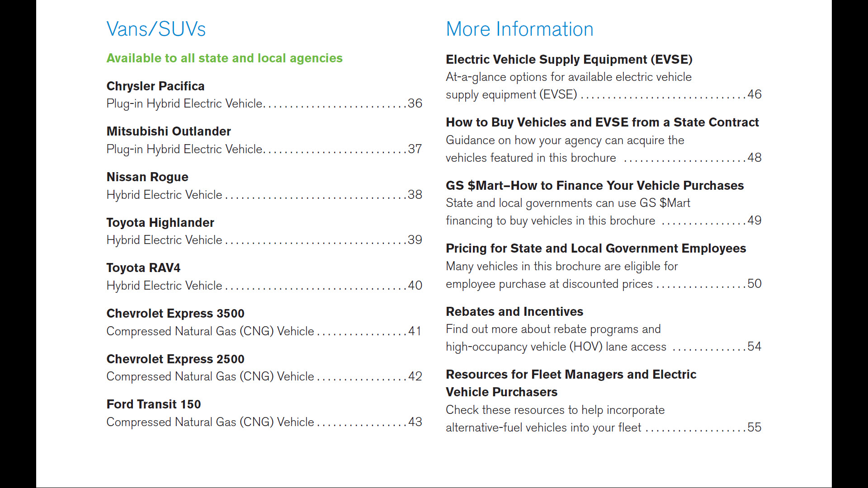Open Resources for Fleet Managers heading
Screen dimensions: 868x488
[x=571, y=374]
